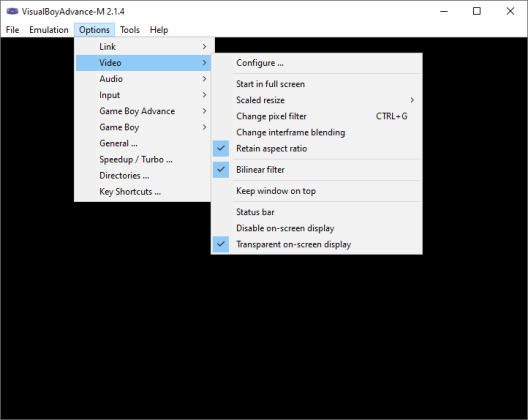Click the VisualBoyAdvance-M title bar icon
Screen dimensions: 528x420
click(12, 11)
